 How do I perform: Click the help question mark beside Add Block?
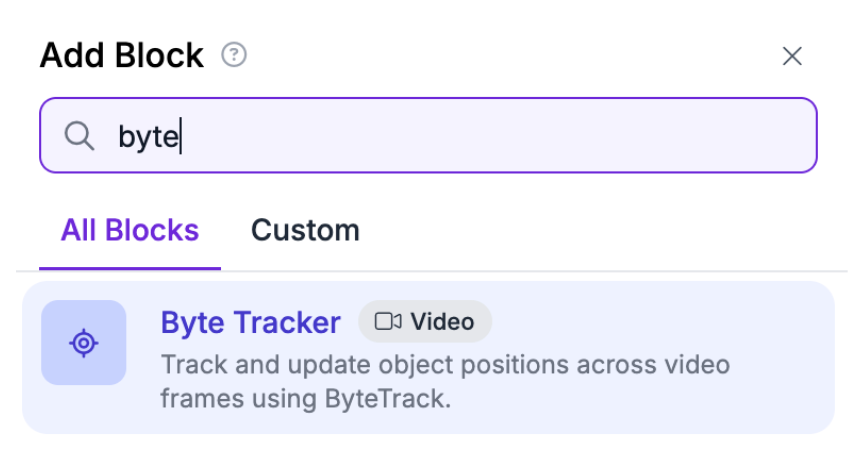[x=234, y=55]
